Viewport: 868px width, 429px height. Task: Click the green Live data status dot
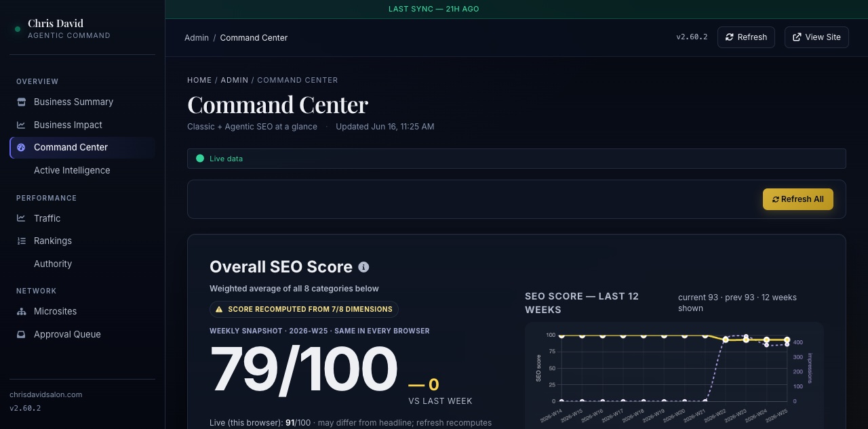click(x=200, y=159)
